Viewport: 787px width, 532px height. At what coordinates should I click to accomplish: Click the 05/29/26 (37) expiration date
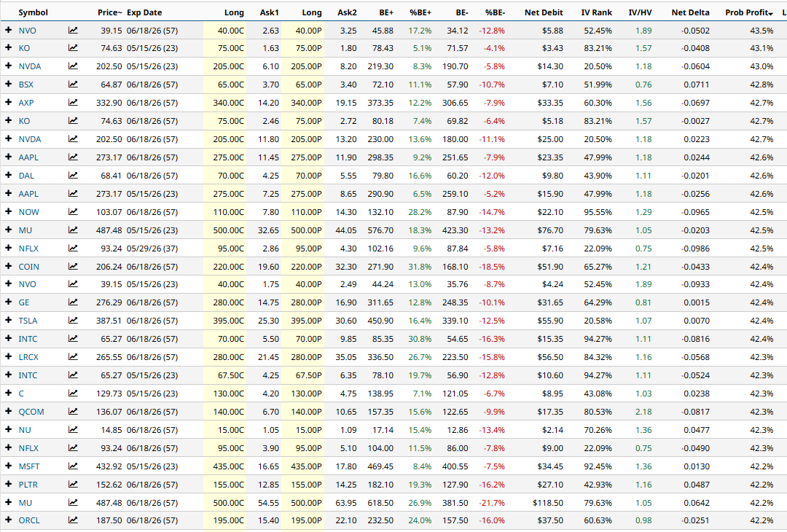click(x=152, y=249)
